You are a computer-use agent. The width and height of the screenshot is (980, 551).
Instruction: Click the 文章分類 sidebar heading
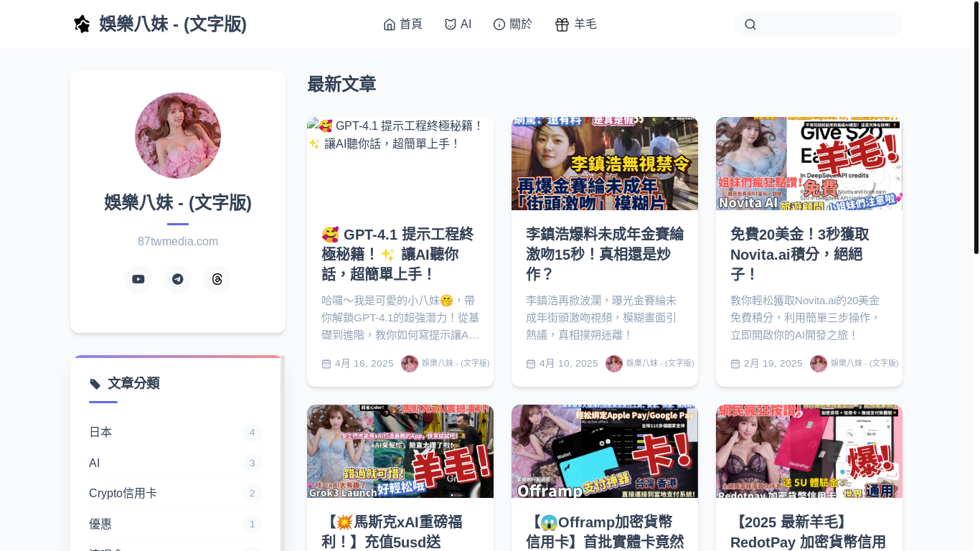[x=133, y=384]
